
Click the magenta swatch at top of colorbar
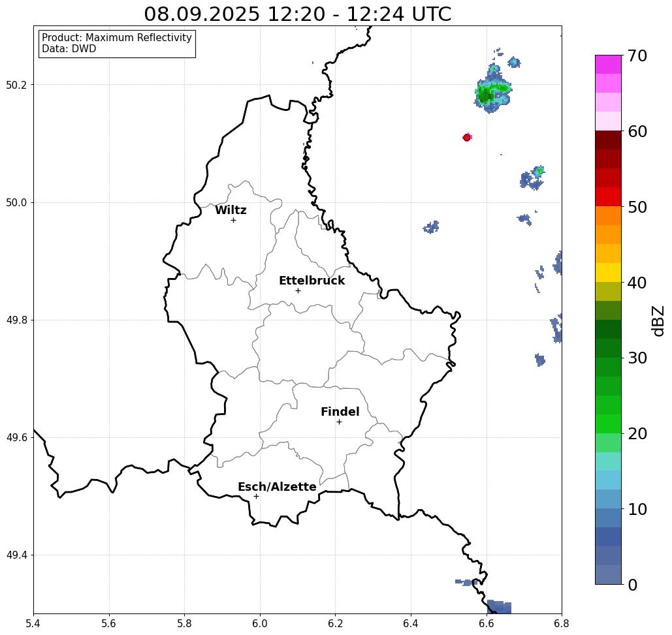coord(608,65)
